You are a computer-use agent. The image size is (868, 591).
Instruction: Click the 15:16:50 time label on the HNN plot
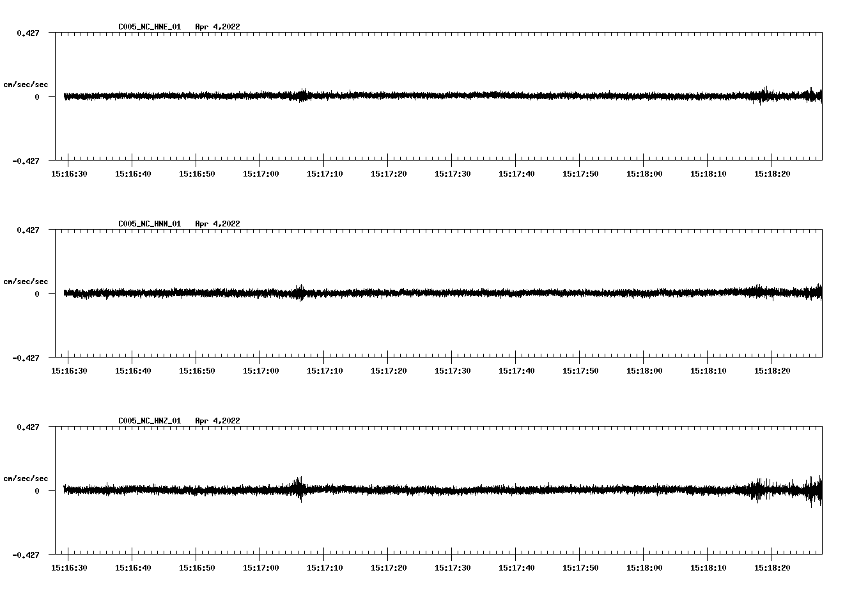click(x=197, y=371)
